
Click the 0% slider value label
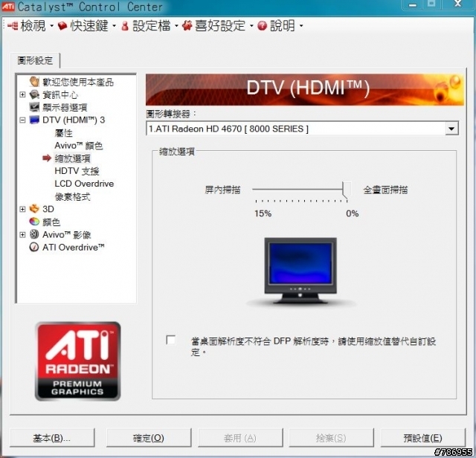pos(352,213)
